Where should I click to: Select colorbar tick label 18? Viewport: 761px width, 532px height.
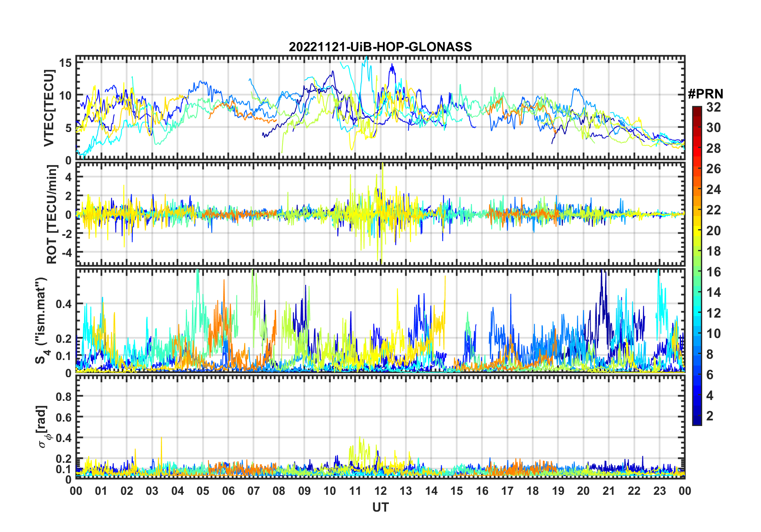[713, 251]
